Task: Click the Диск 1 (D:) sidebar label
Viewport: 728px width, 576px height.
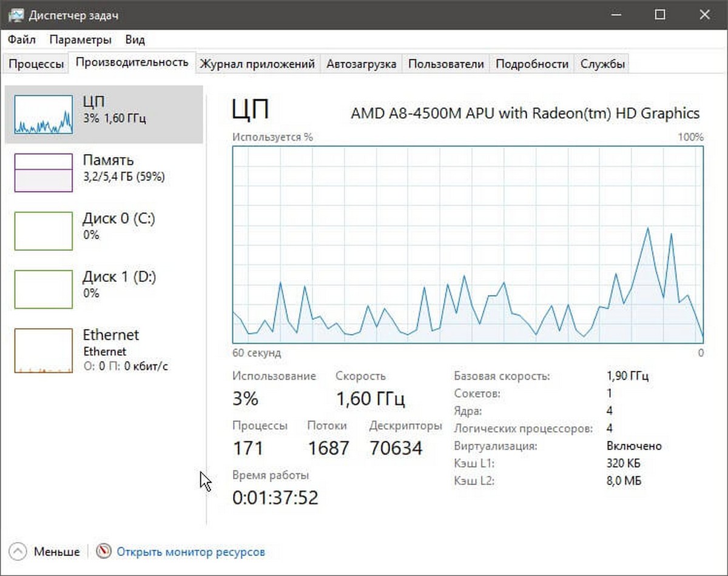Action: tap(120, 276)
